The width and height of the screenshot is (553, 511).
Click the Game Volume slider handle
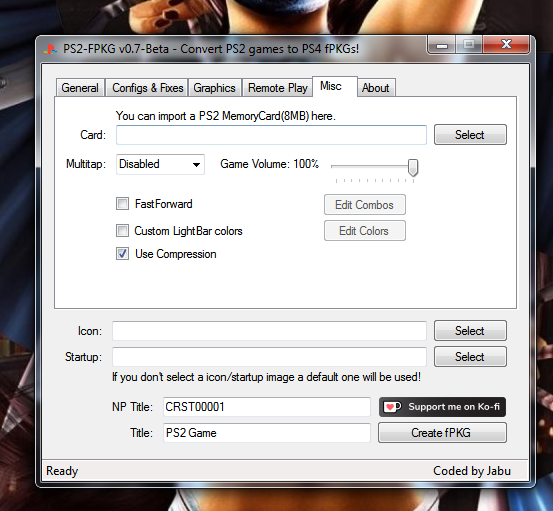coord(413,168)
